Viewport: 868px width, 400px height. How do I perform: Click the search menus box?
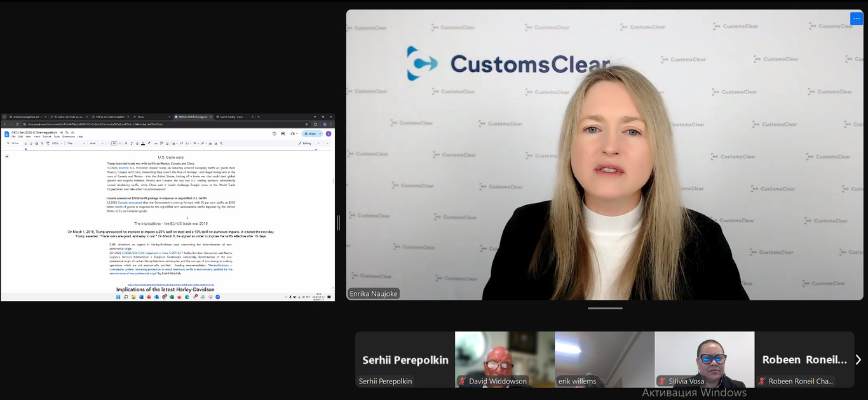[13, 143]
